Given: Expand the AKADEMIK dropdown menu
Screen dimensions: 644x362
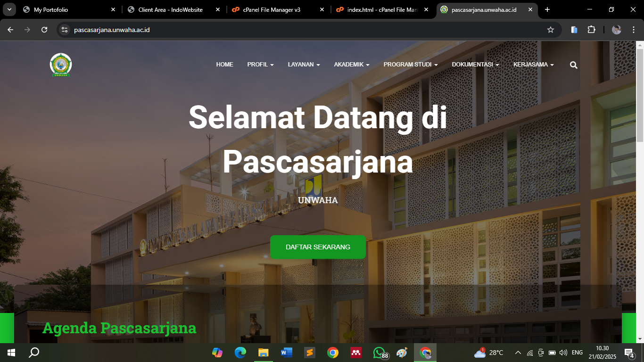Looking at the screenshot, I should coord(352,65).
